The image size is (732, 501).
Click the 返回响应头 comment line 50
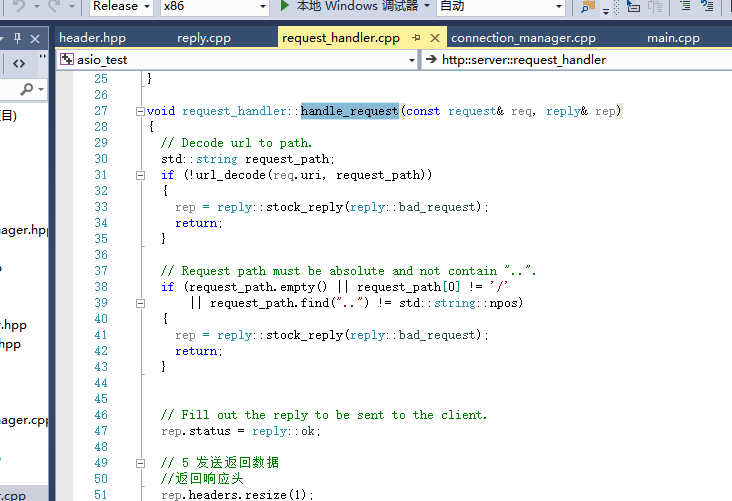202,479
